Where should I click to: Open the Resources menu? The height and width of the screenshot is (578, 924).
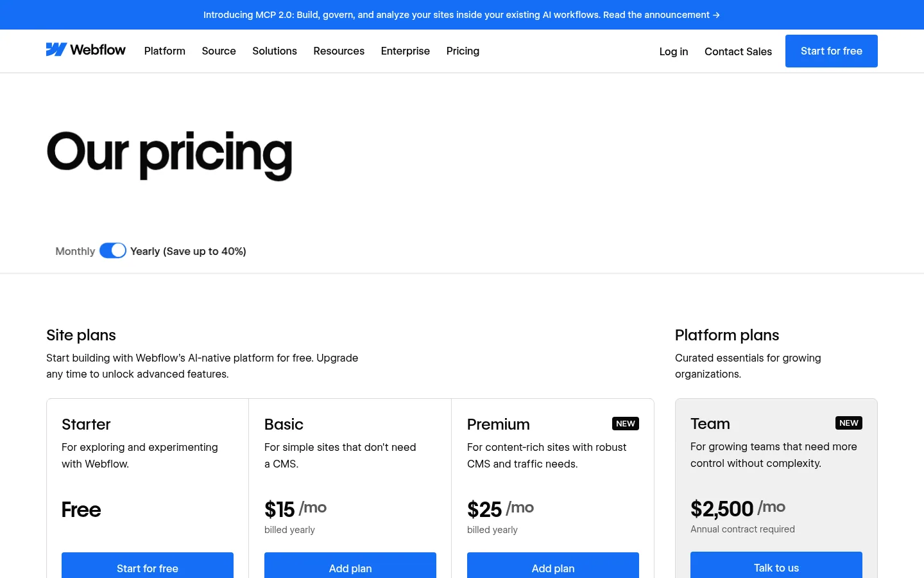click(339, 51)
